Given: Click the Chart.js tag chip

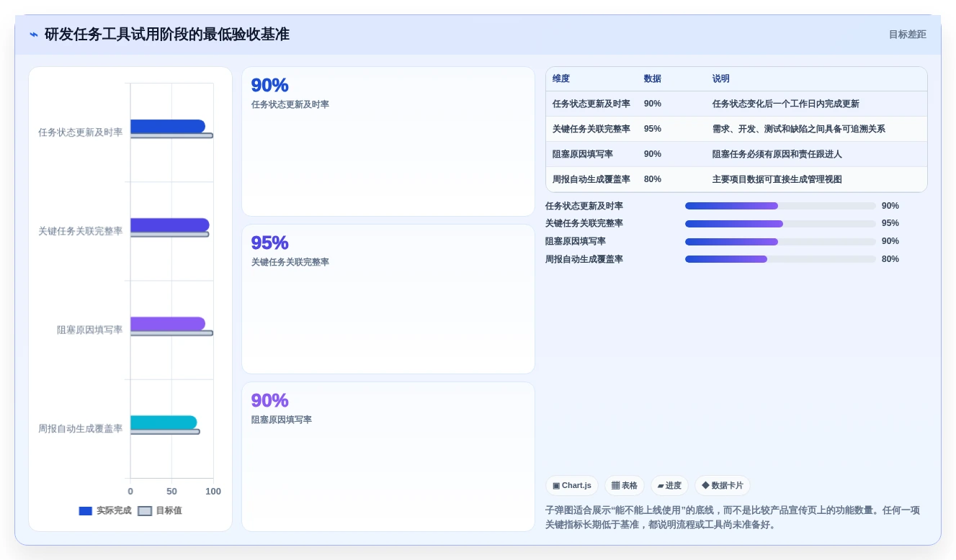Looking at the screenshot, I should click(x=572, y=486).
